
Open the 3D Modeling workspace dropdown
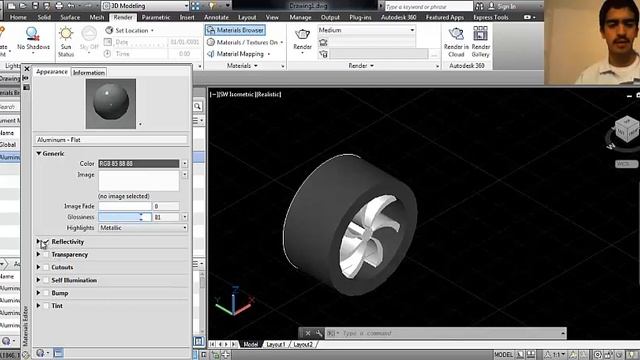click(x=145, y=6)
